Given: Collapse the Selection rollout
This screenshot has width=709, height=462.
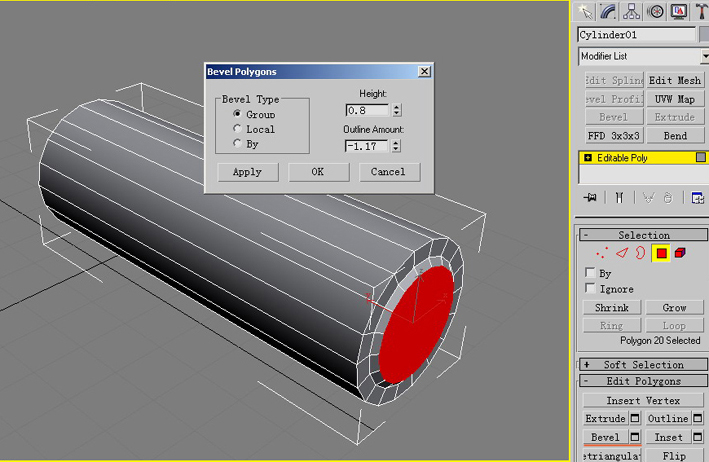Looking at the screenshot, I should 643,235.
